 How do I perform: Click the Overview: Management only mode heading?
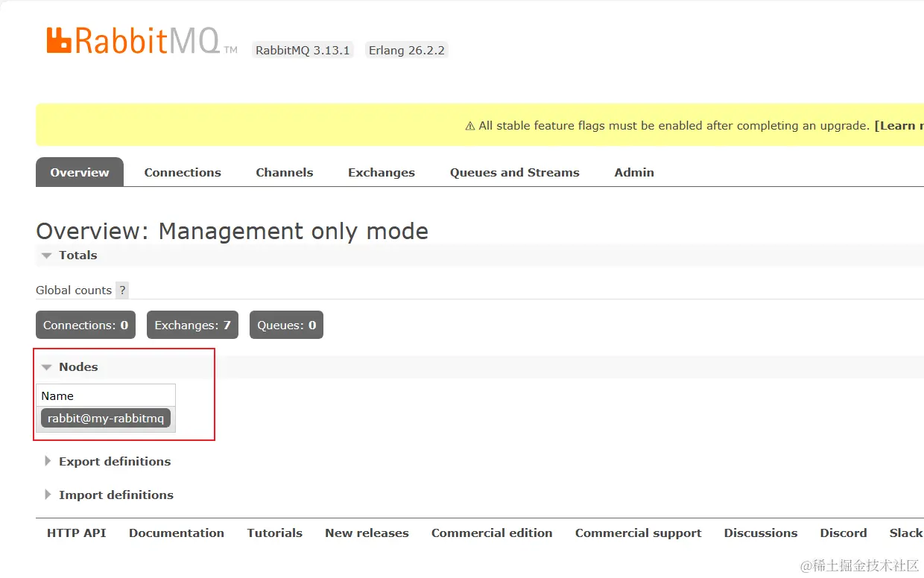(x=232, y=231)
